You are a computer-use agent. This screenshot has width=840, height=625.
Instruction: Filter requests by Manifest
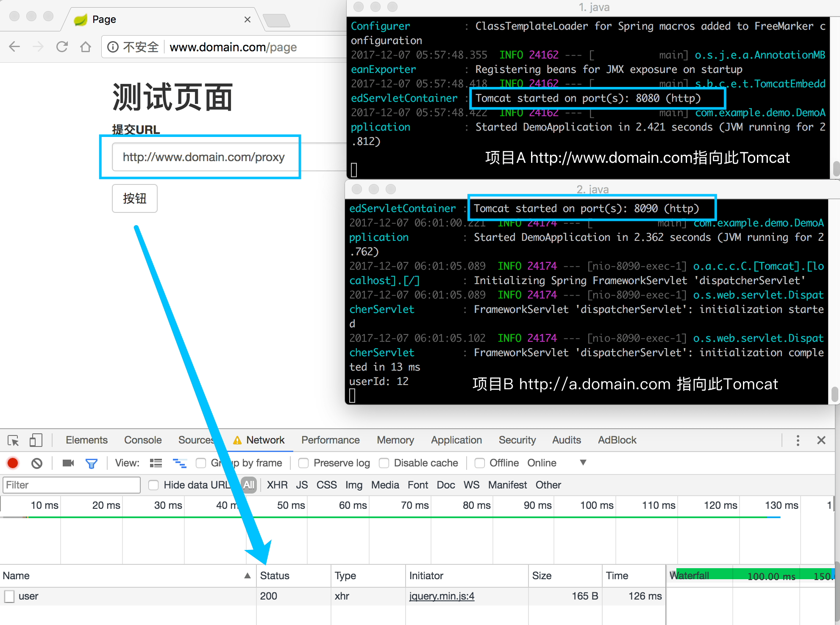[x=507, y=485]
